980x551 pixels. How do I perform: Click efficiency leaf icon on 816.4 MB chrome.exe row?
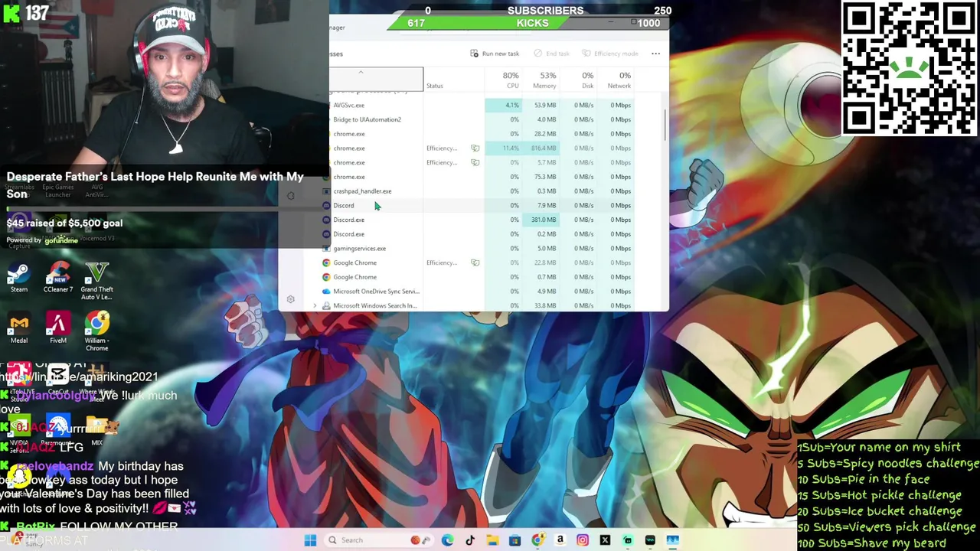point(475,148)
